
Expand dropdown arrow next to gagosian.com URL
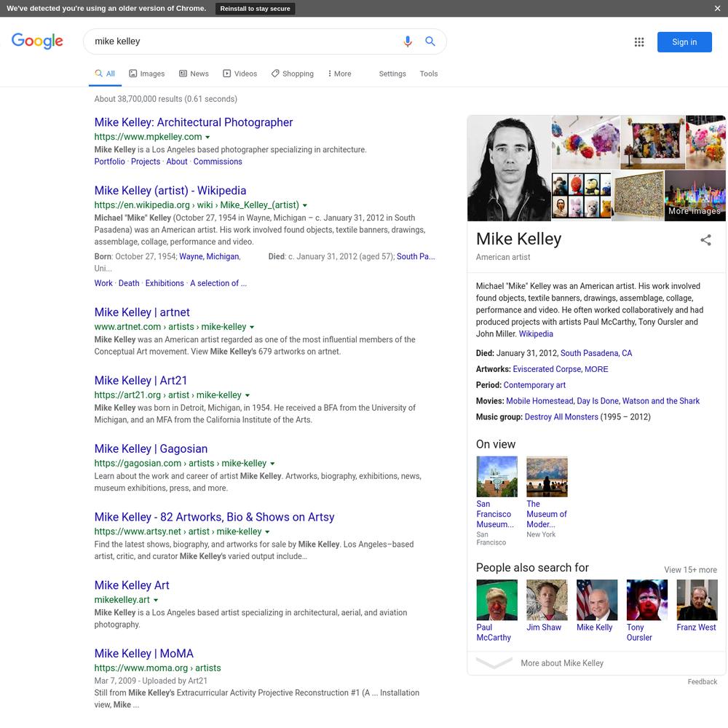pos(272,463)
